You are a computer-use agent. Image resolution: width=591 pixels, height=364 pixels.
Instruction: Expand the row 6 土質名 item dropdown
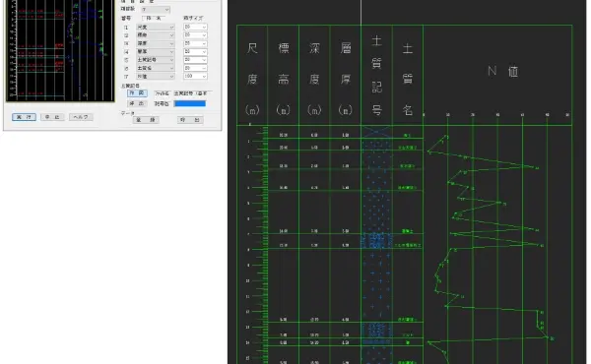coord(156,68)
